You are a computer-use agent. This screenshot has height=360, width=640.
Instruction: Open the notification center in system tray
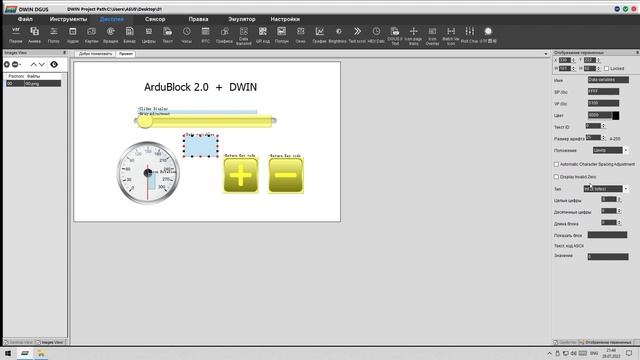point(629,353)
